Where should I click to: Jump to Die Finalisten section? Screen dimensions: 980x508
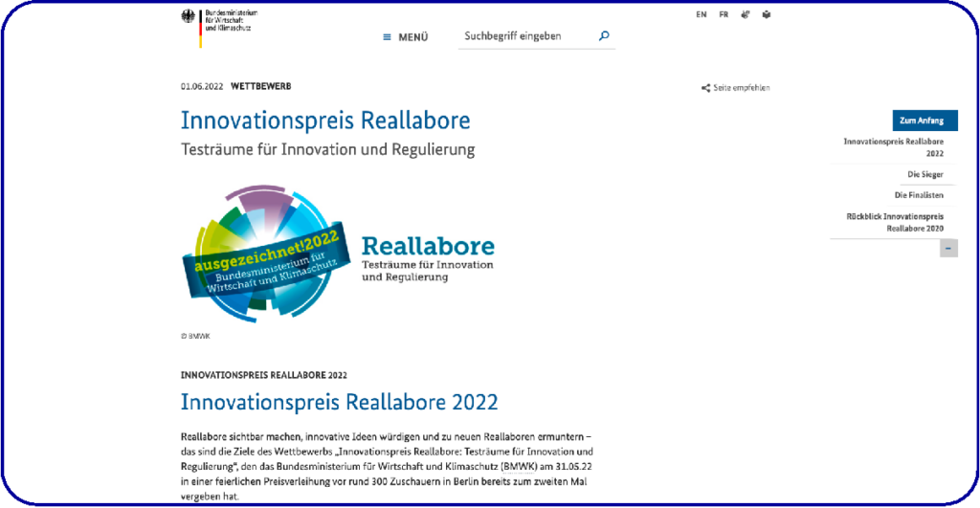(x=919, y=195)
